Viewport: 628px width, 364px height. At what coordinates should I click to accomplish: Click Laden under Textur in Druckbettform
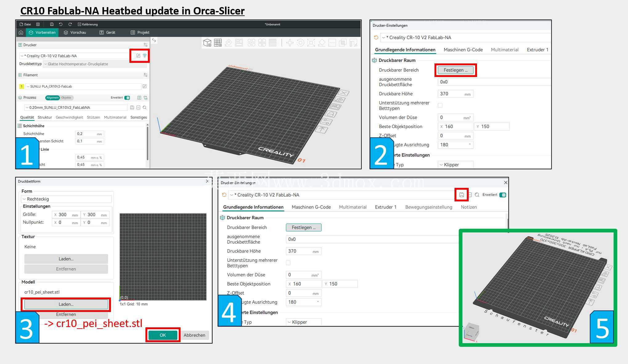click(x=66, y=259)
